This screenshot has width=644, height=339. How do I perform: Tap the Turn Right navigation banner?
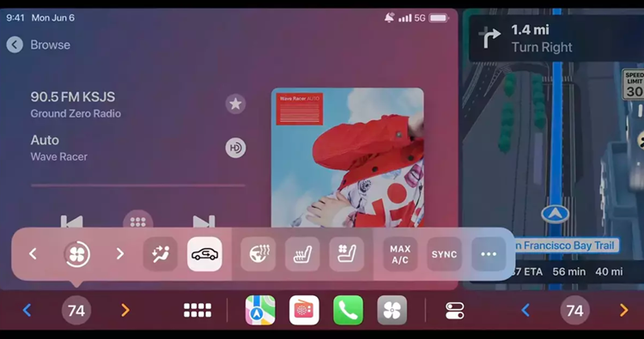(x=556, y=38)
